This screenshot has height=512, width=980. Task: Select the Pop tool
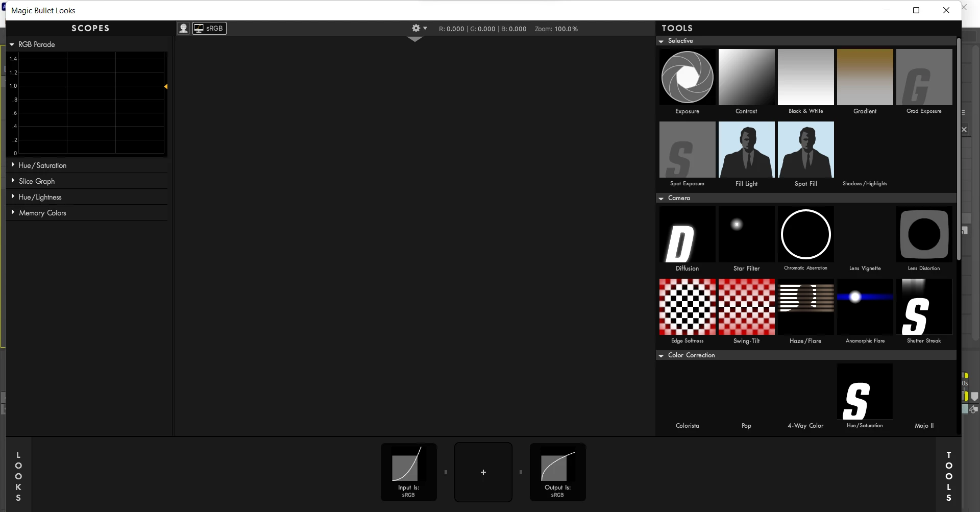(x=746, y=396)
